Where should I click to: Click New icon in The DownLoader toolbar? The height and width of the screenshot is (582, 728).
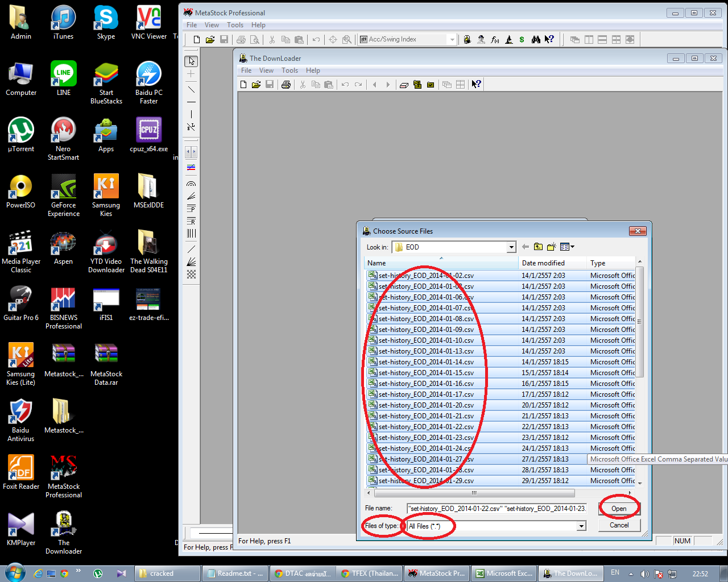(243, 84)
